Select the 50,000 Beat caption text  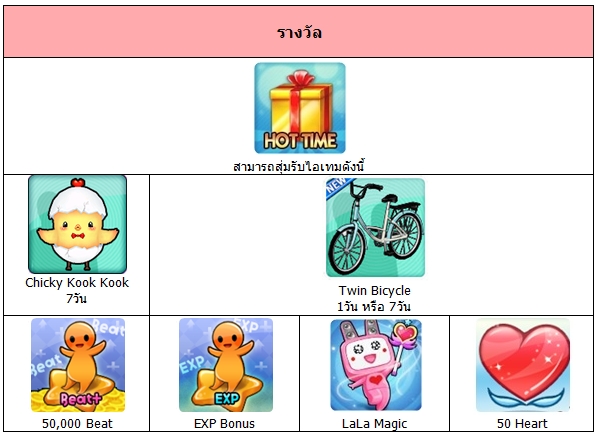(77, 424)
